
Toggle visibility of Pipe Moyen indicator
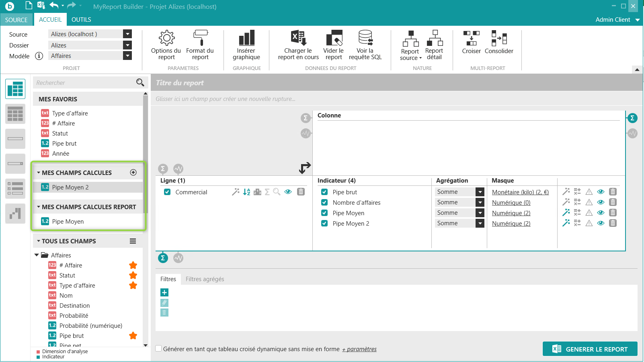click(x=601, y=213)
